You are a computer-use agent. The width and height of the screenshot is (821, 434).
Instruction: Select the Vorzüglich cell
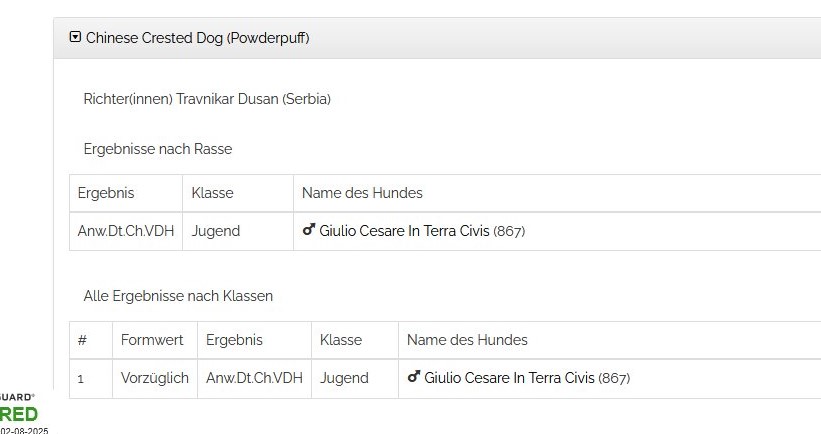154,378
